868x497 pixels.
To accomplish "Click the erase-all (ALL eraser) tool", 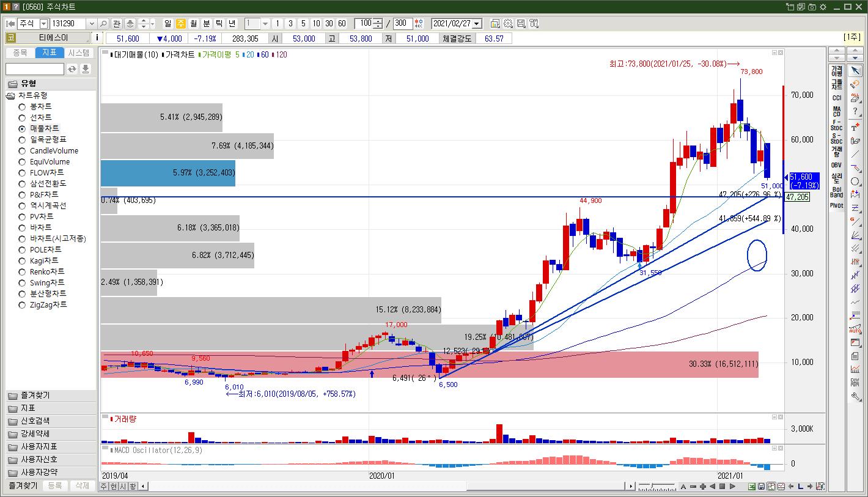I will (x=855, y=97).
